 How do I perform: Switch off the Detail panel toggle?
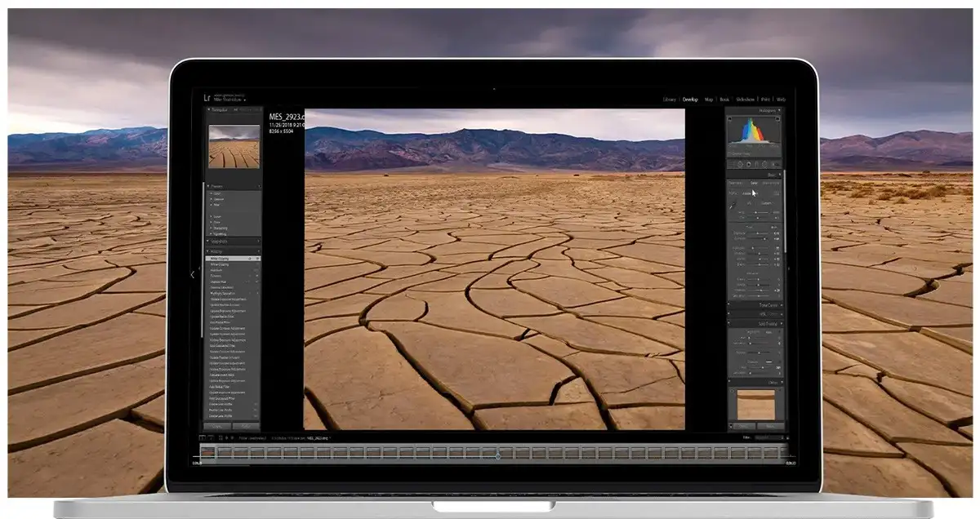728,382
